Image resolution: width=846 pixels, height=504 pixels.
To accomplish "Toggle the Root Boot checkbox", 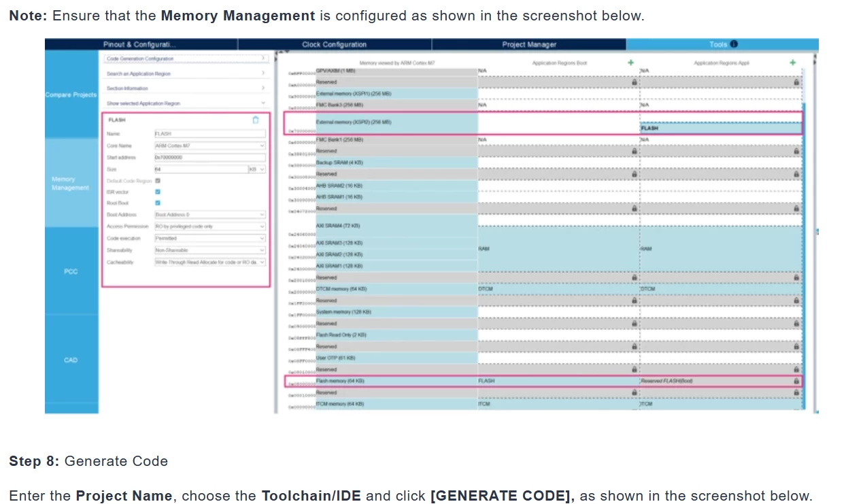I will (x=158, y=203).
